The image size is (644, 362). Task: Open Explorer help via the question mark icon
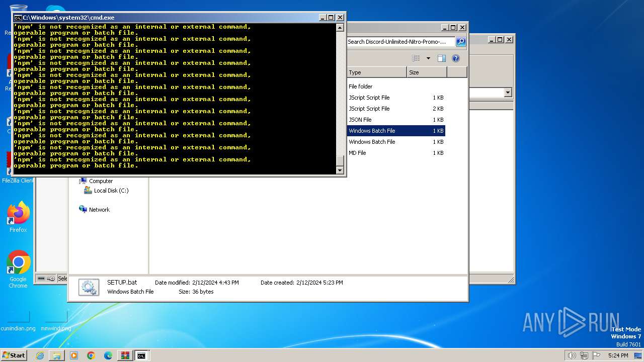[456, 58]
